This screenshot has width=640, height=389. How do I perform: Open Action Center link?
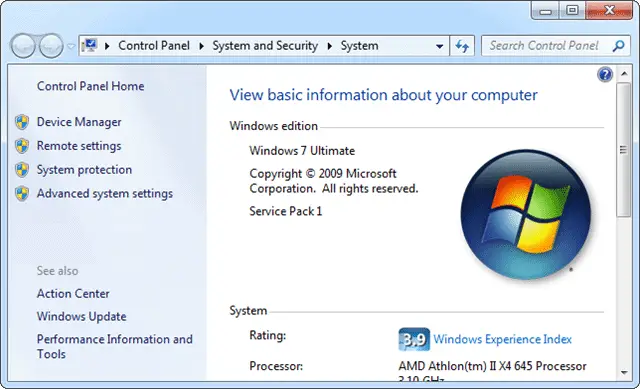click(73, 293)
